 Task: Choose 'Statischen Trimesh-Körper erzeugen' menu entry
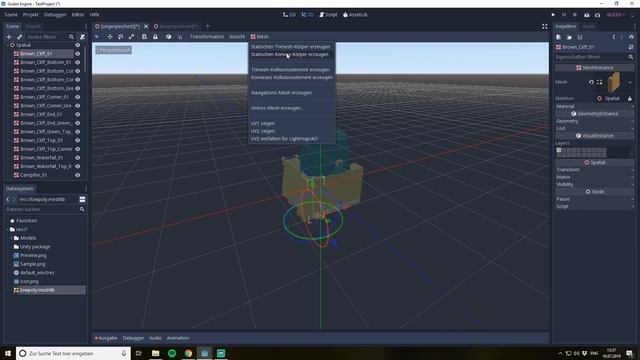pos(291,47)
